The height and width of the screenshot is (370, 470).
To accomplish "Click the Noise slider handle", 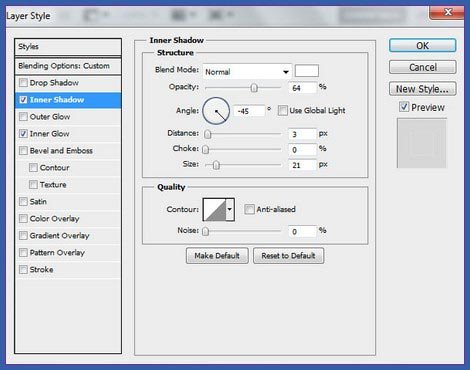I will coord(206,231).
